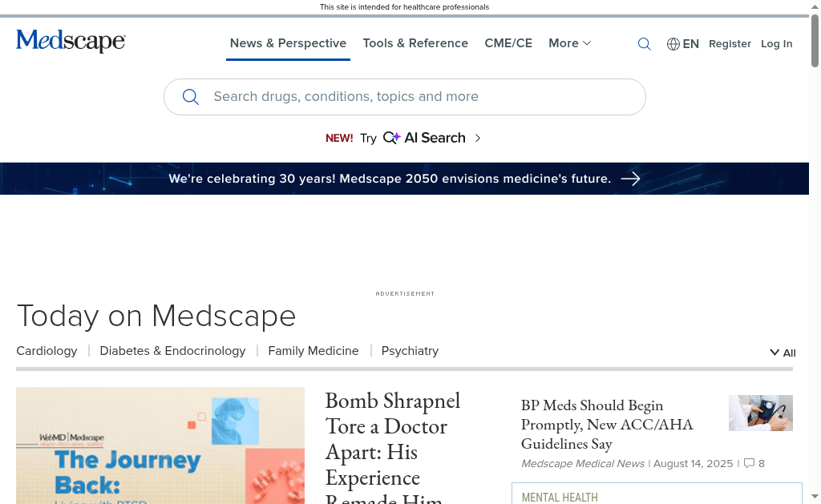The height and width of the screenshot is (504, 821).
Task: Click the comment bubble icon beside 8
Action: click(x=750, y=463)
